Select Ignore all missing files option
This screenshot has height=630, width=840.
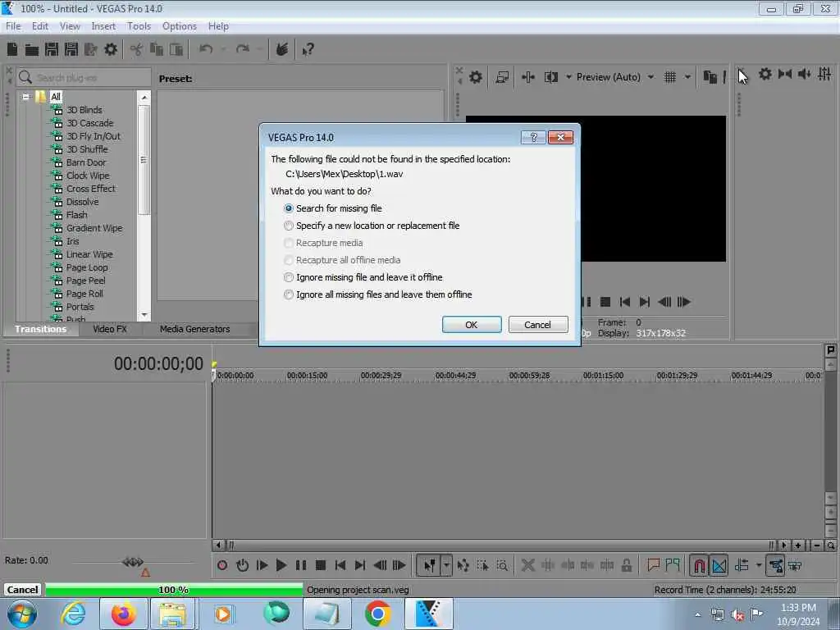pos(378,294)
